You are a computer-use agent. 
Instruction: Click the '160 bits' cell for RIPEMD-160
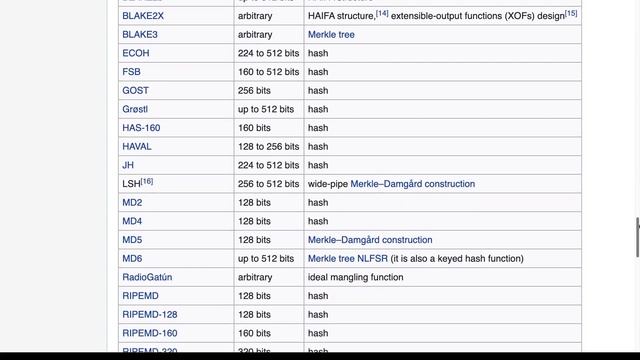[269, 333]
